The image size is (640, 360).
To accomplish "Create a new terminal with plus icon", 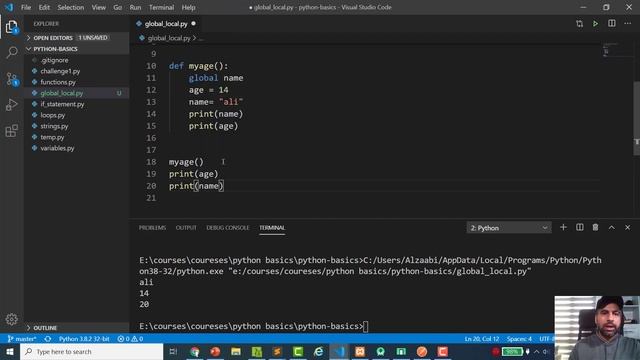I will [563, 227].
